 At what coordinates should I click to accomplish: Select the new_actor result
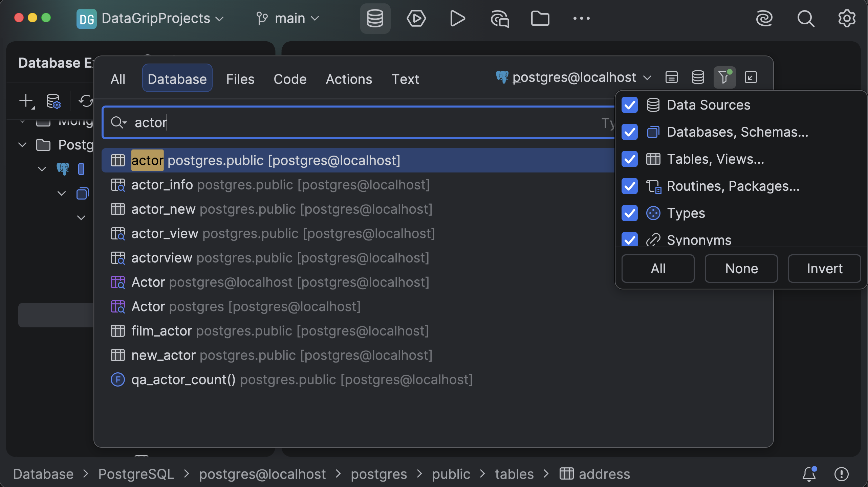click(433, 355)
